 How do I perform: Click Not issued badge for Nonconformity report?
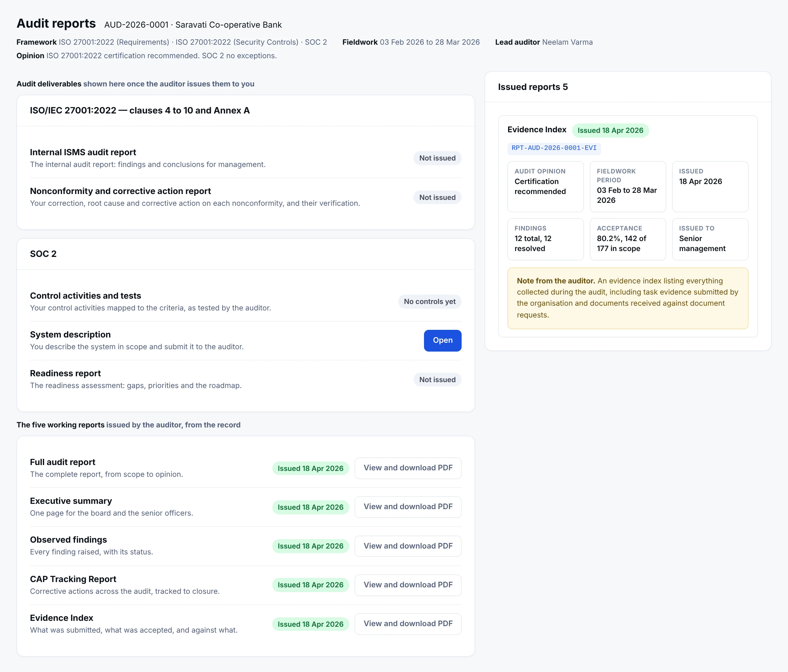(x=437, y=197)
